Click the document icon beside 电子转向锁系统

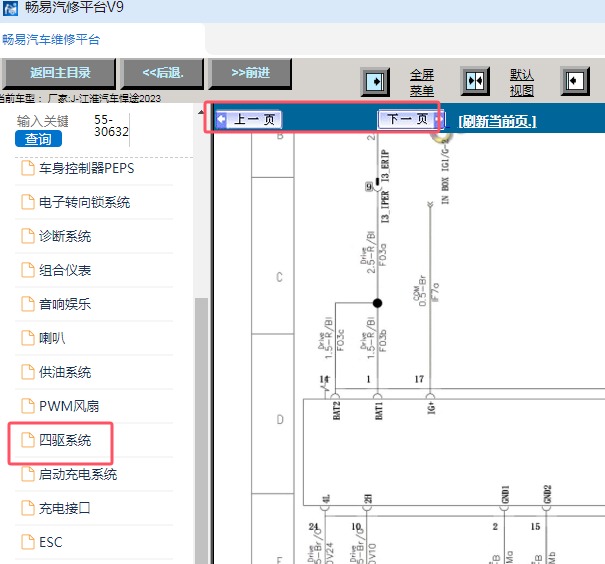coord(28,202)
